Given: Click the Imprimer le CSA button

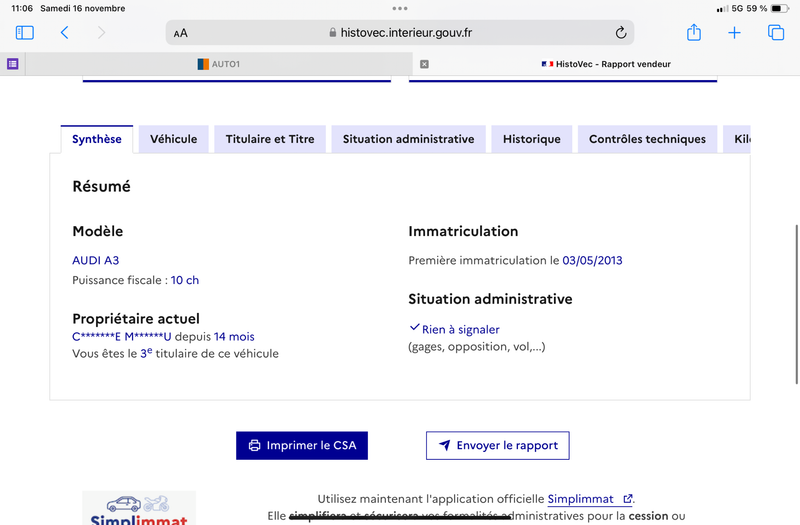Looking at the screenshot, I should click(x=302, y=445).
